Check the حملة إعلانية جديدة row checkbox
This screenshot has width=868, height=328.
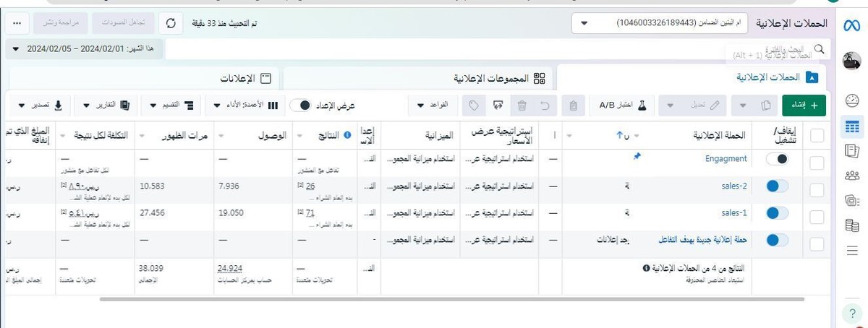click(817, 243)
